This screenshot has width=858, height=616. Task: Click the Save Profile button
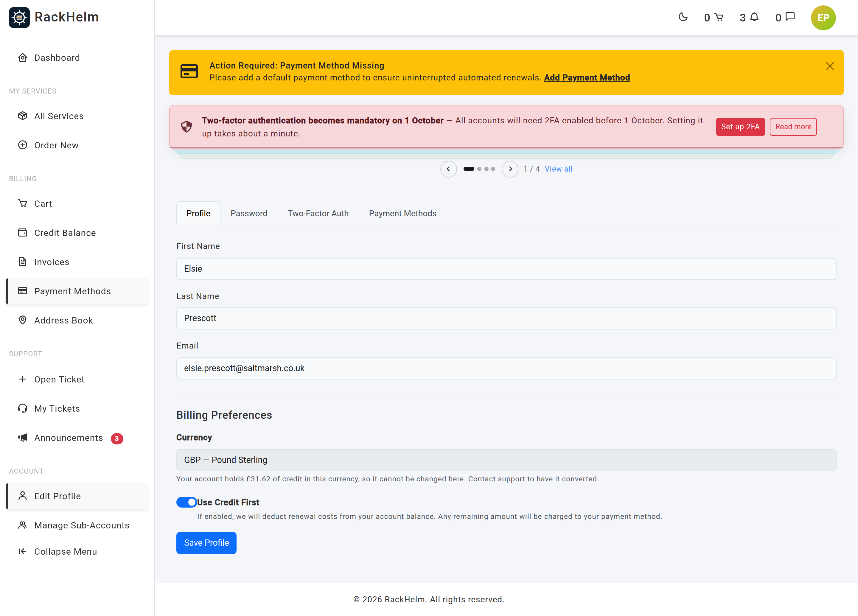coord(206,543)
